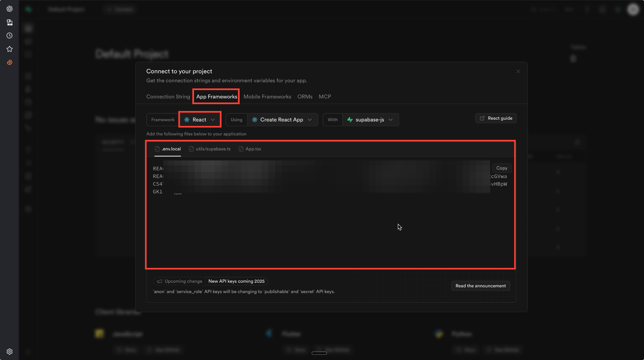Viewport: 644px width, 360px height.
Task: Click Read the announcement button
Action: [480, 286]
